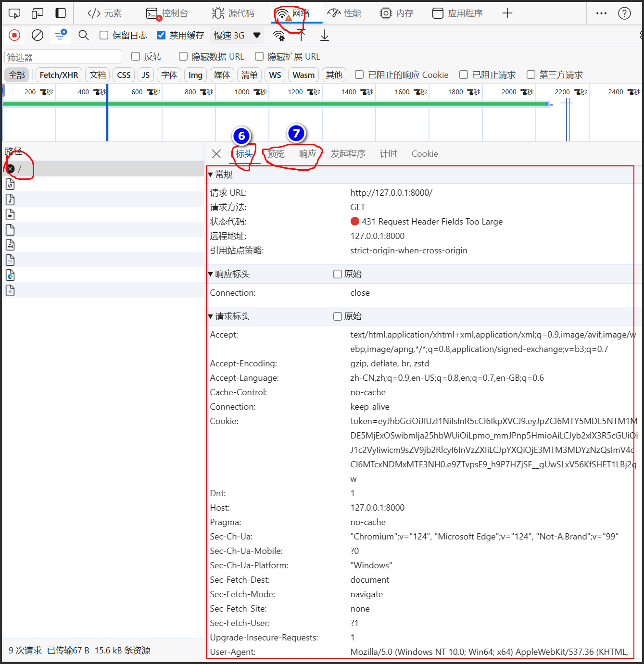The width and height of the screenshot is (644, 664).
Task: Switch to the 源代码 panel tab
Action: tap(233, 13)
